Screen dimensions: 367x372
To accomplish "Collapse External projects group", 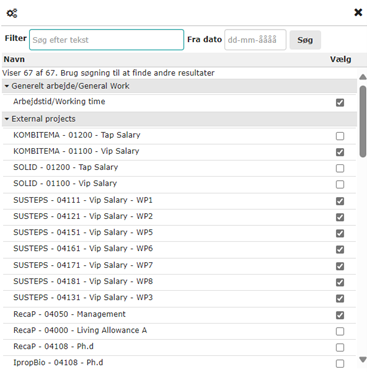I will click(7, 119).
